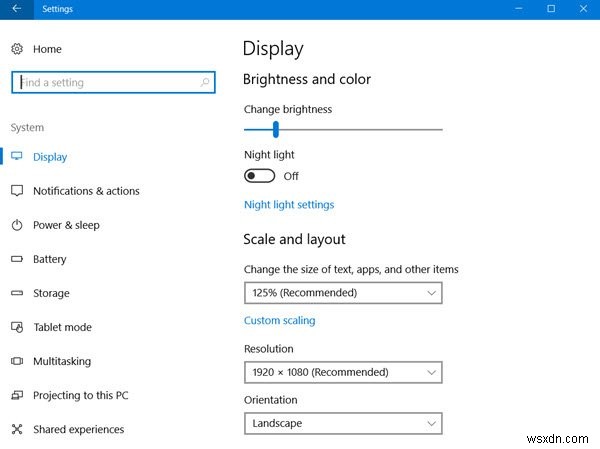Click the Tablet mode icon
600x449 pixels.
coord(17,327)
